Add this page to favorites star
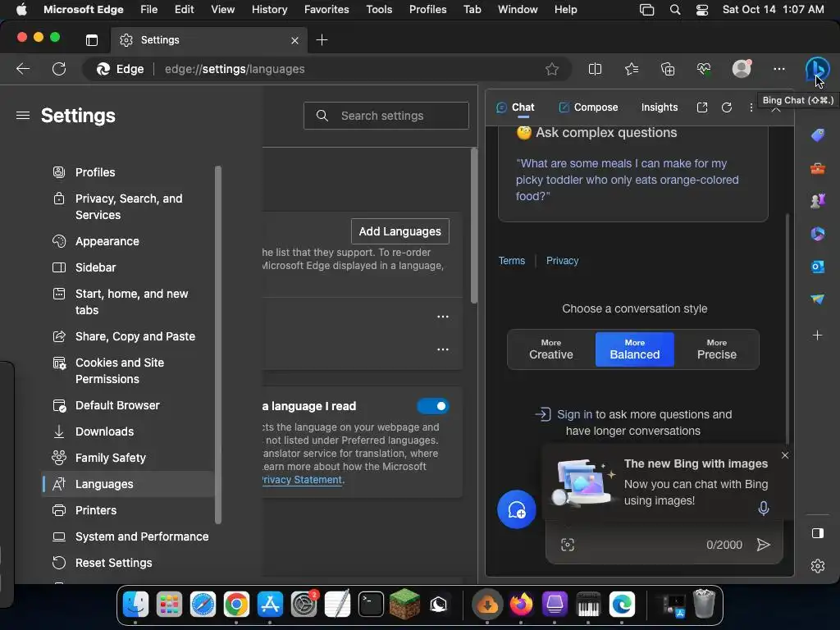The image size is (840, 630). [x=552, y=69]
